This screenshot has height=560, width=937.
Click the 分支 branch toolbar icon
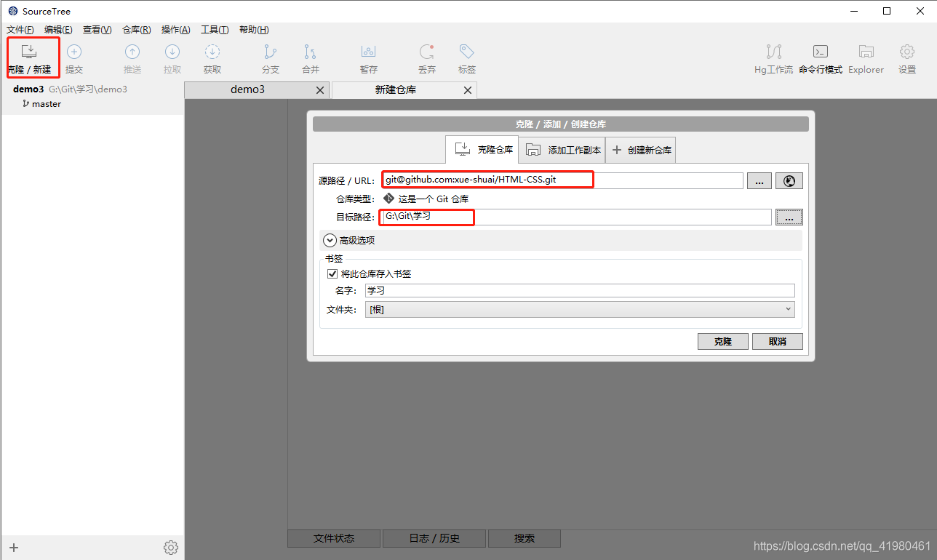click(271, 52)
